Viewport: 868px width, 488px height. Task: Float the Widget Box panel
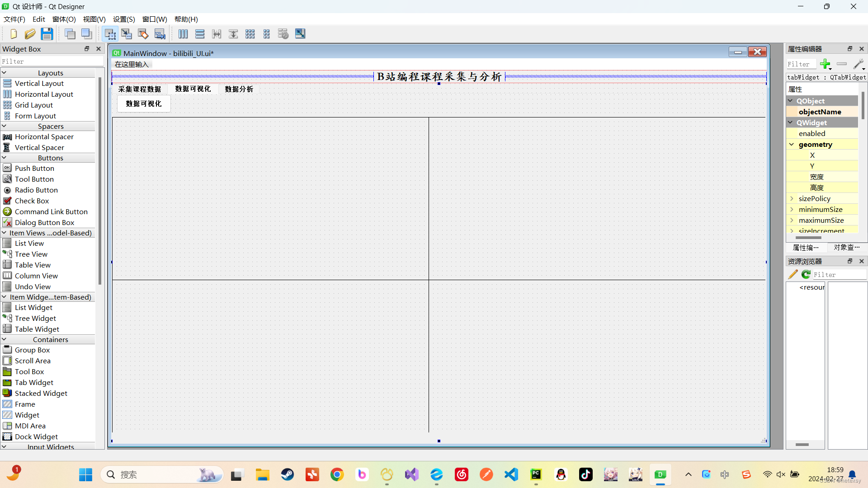pyautogui.click(x=87, y=49)
